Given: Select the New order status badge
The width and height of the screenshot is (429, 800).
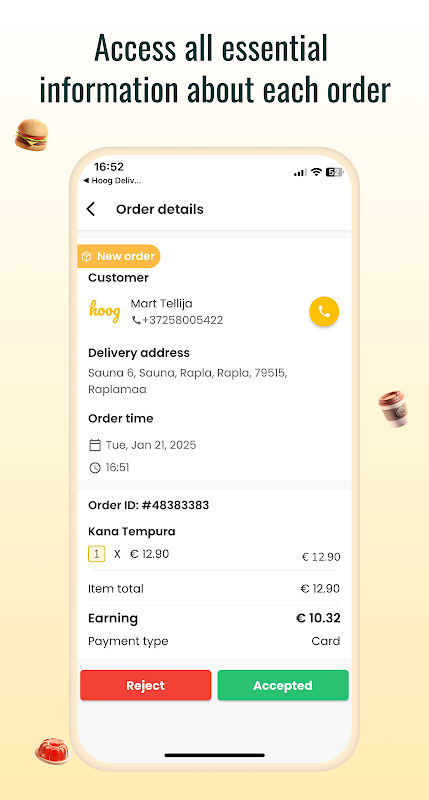Looking at the screenshot, I should click(119, 256).
